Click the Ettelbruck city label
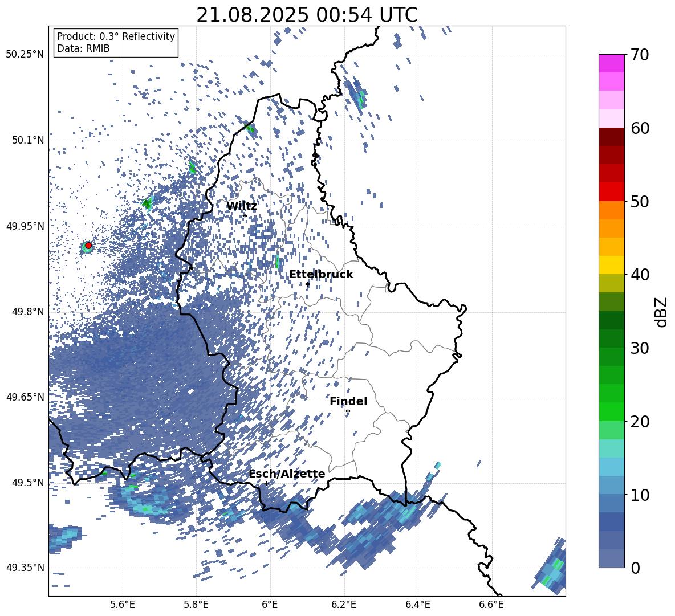The width and height of the screenshot is (675, 616). coord(321,275)
